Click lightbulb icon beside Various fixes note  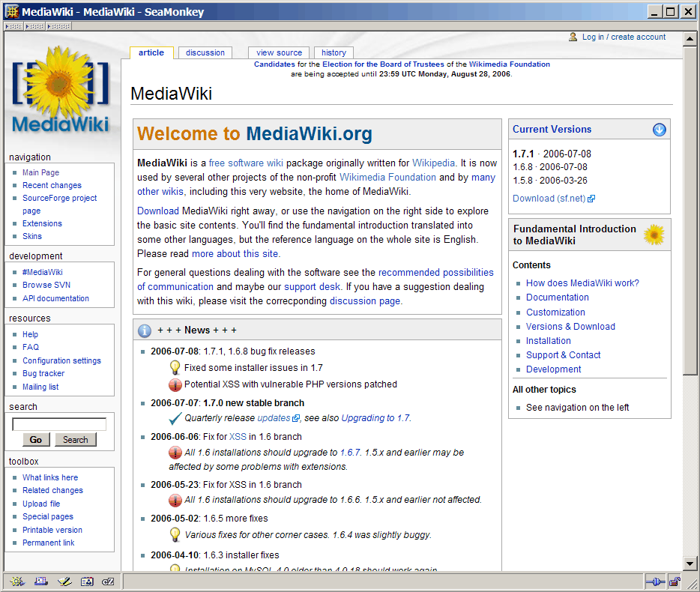[175, 534]
